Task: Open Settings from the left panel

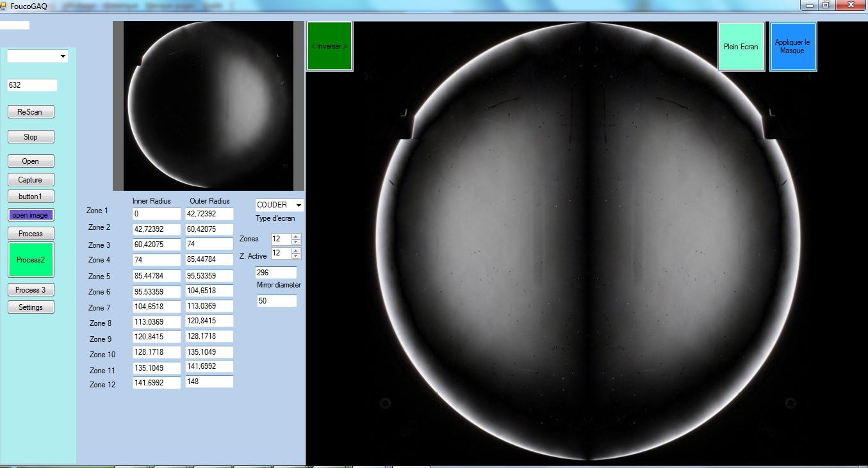Action: [x=31, y=307]
